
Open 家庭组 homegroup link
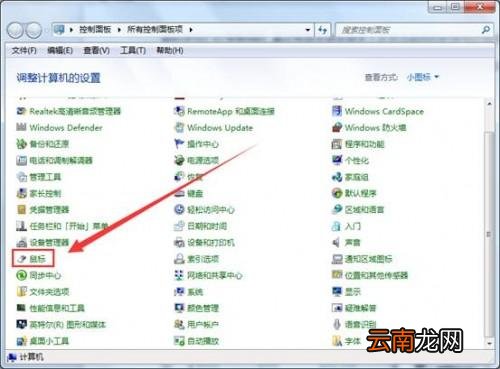[357, 177]
